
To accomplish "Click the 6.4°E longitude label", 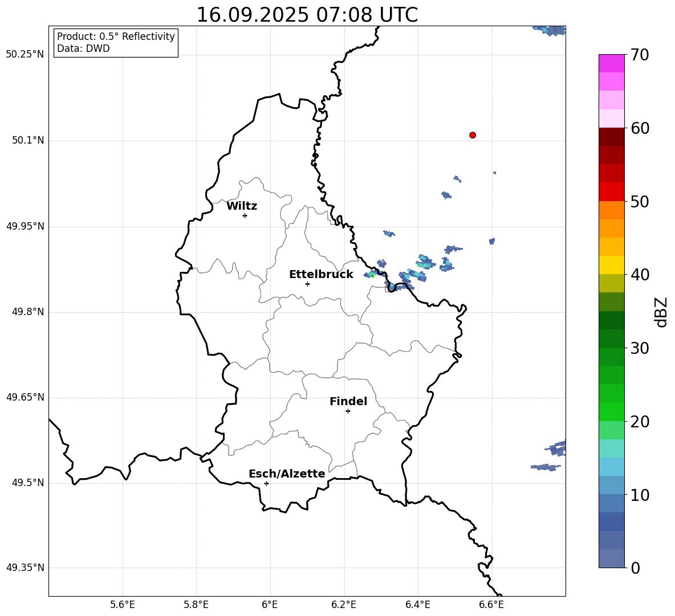I will (417, 605).
